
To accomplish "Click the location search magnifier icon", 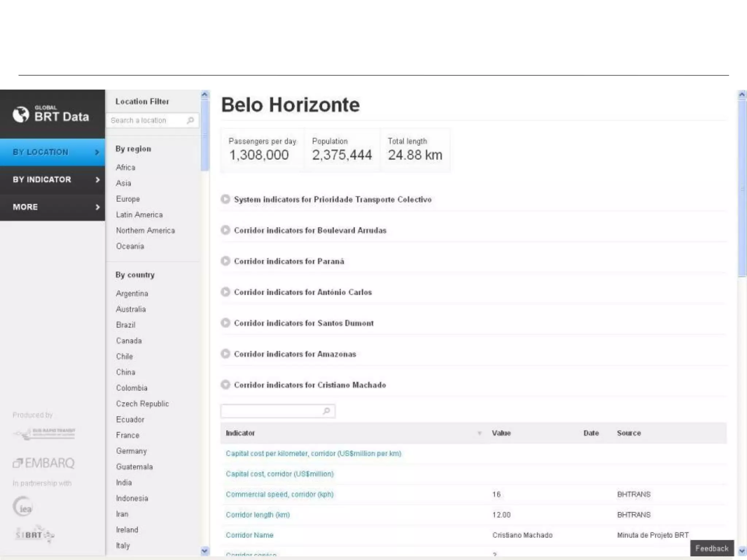I will (190, 120).
